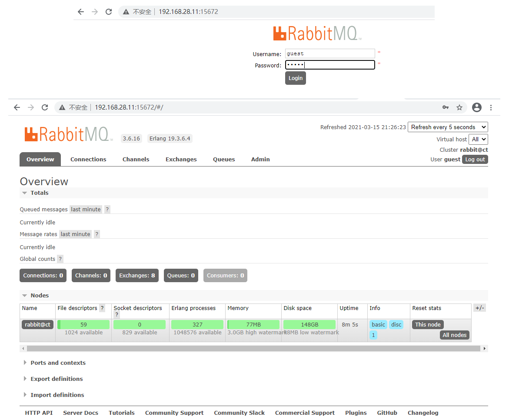Click the Username field containing guest
509x420 pixels.
pyautogui.click(x=330, y=53)
